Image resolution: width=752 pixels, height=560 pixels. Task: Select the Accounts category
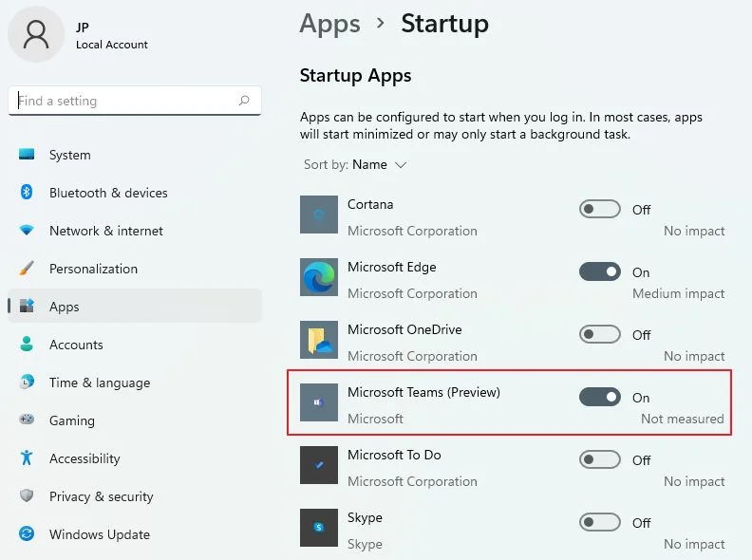click(x=135, y=344)
